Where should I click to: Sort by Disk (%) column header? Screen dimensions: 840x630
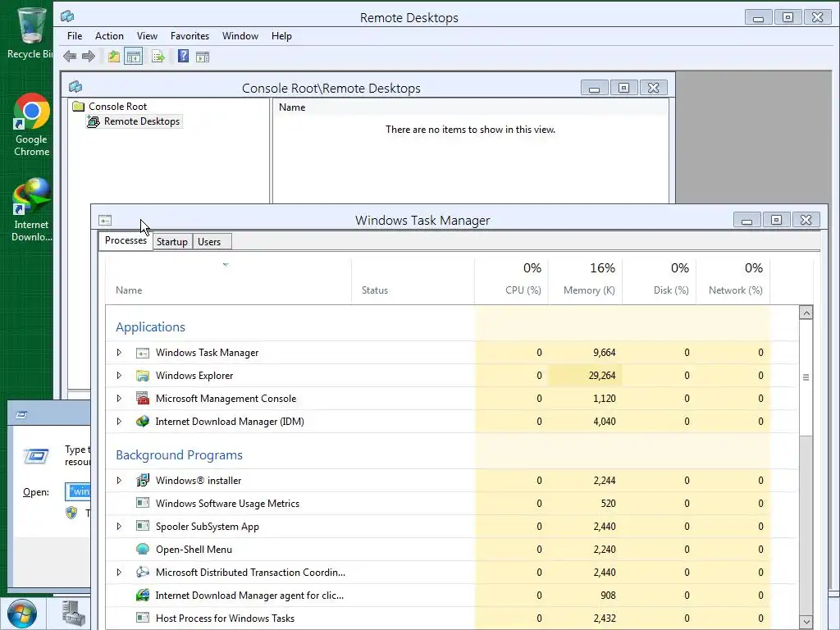(659, 281)
